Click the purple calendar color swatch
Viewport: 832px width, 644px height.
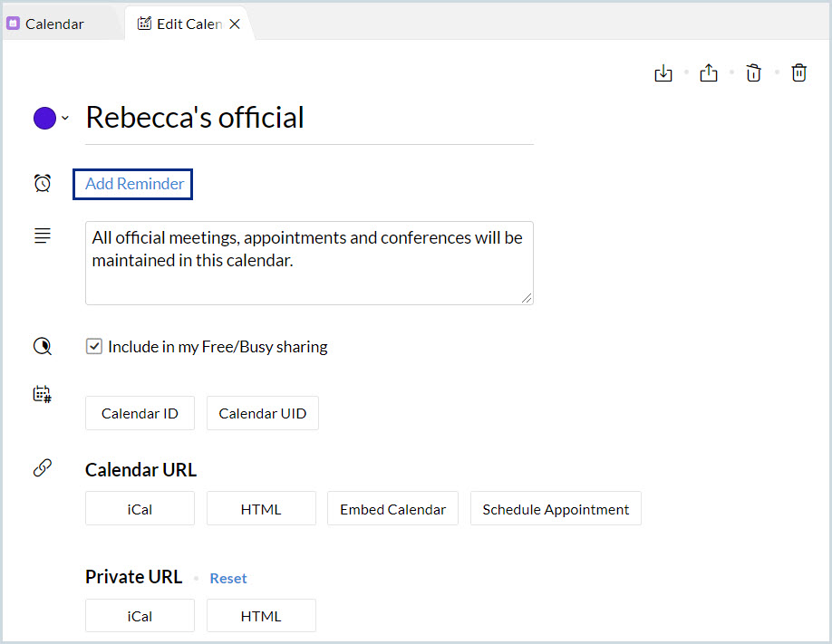click(x=45, y=119)
